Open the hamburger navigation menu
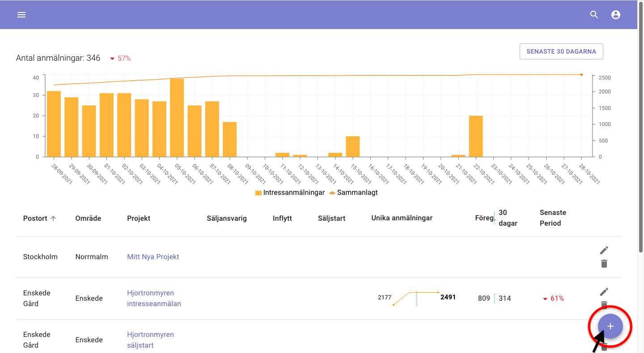Image resolution: width=644 pixels, height=353 pixels. [x=21, y=15]
